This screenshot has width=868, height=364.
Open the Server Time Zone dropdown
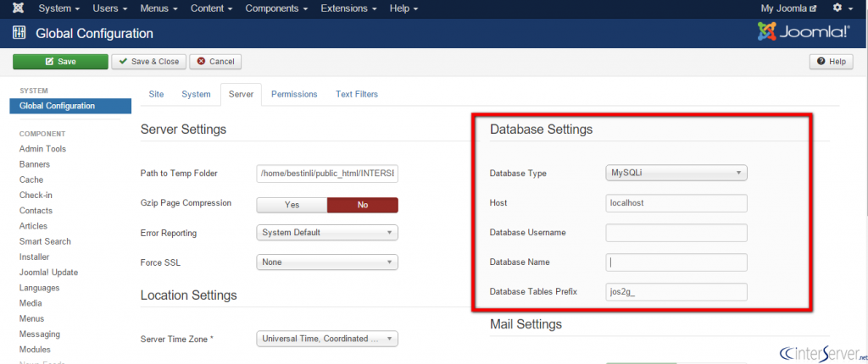coord(327,339)
